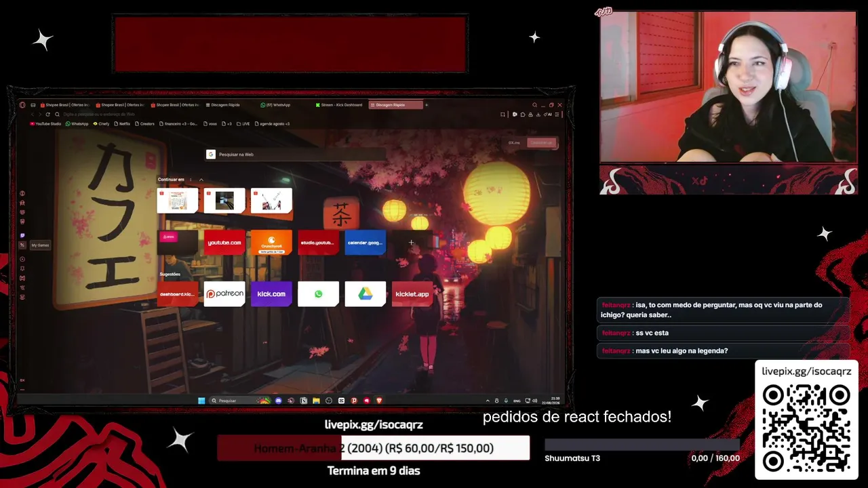Open the studio.youtube speed dial tile
Viewport: 868px width, 488px height.
coord(318,243)
